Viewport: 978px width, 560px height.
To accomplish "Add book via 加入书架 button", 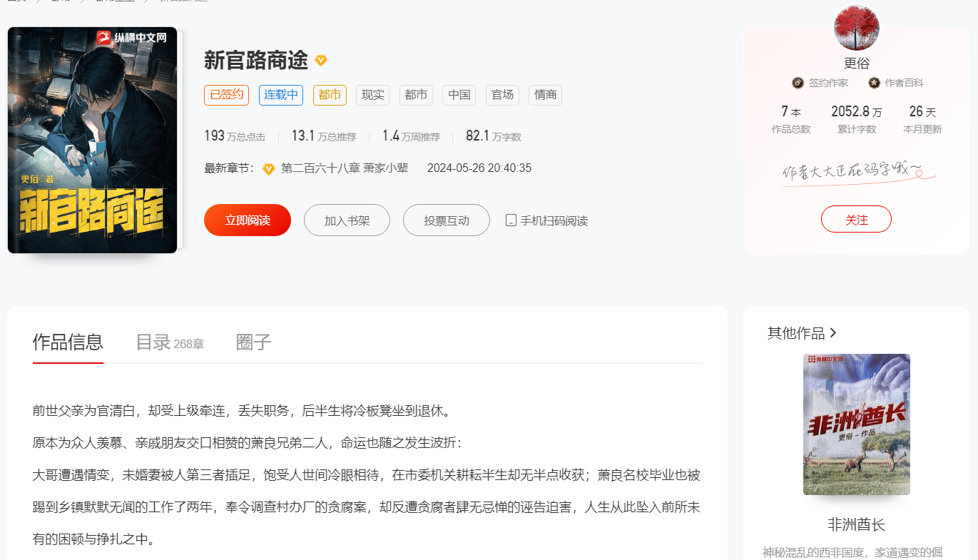I will (x=347, y=220).
